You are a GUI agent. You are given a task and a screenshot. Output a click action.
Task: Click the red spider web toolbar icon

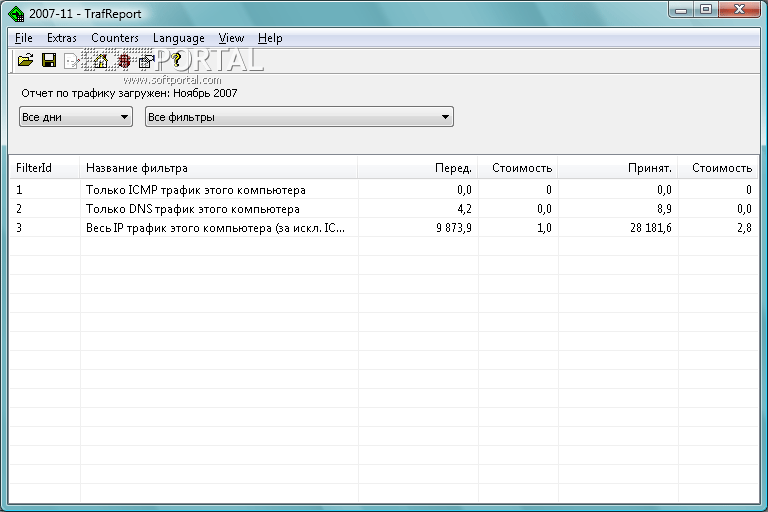tap(124, 61)
